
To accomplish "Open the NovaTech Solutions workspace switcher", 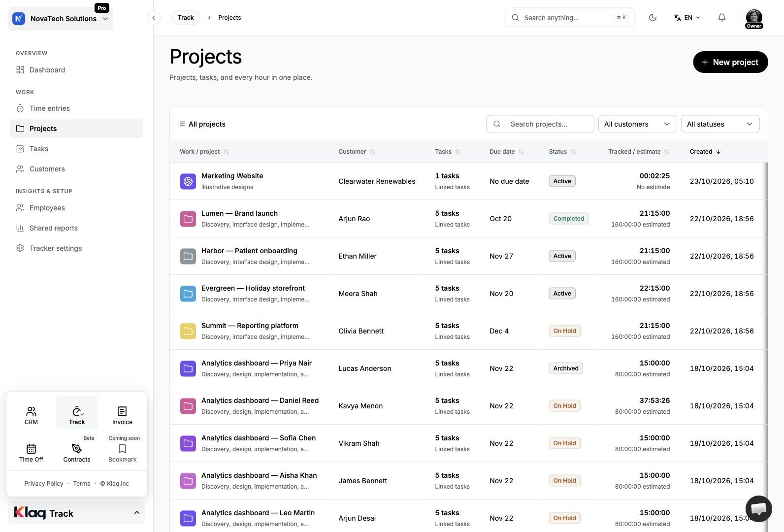I will pyautogui.click(x=61, y=19).
